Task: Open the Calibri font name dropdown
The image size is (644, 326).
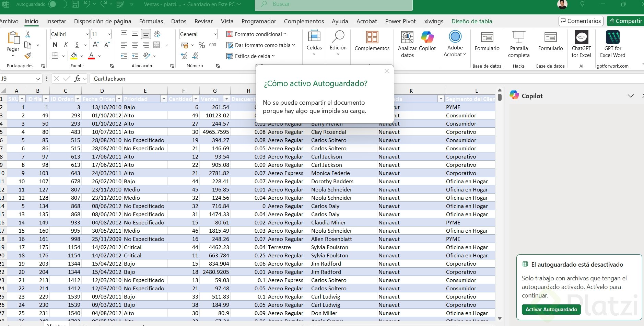Action: coord(87,34)
